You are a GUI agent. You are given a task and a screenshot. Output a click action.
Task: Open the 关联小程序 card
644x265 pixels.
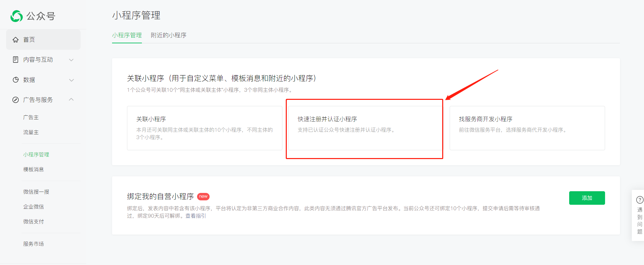pyautogui.click(x=205, y=128)
